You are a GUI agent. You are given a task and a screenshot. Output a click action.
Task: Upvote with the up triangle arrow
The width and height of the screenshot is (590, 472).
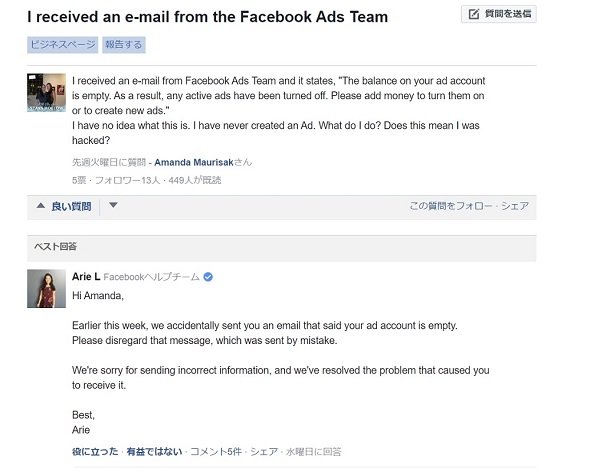pyautogui.click(x=41, y=206)
